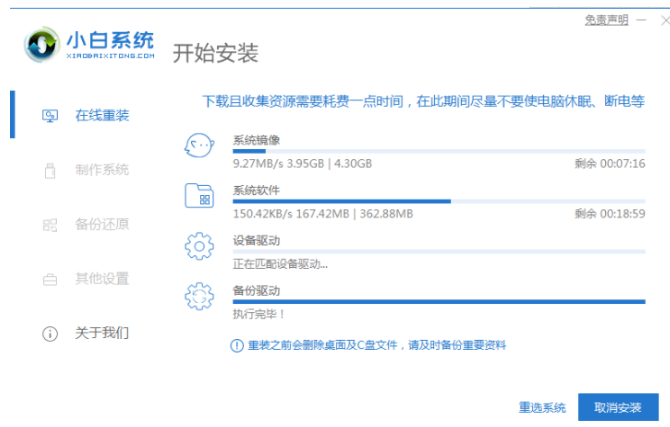
Task: Open the 在线重装 tab
Action: (x=101, y=115)
